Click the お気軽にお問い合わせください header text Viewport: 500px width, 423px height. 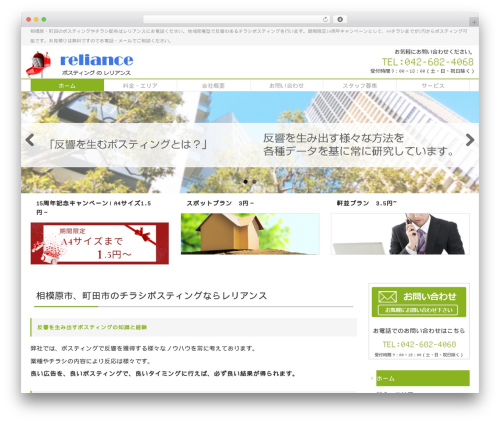[x=433, y=52]
